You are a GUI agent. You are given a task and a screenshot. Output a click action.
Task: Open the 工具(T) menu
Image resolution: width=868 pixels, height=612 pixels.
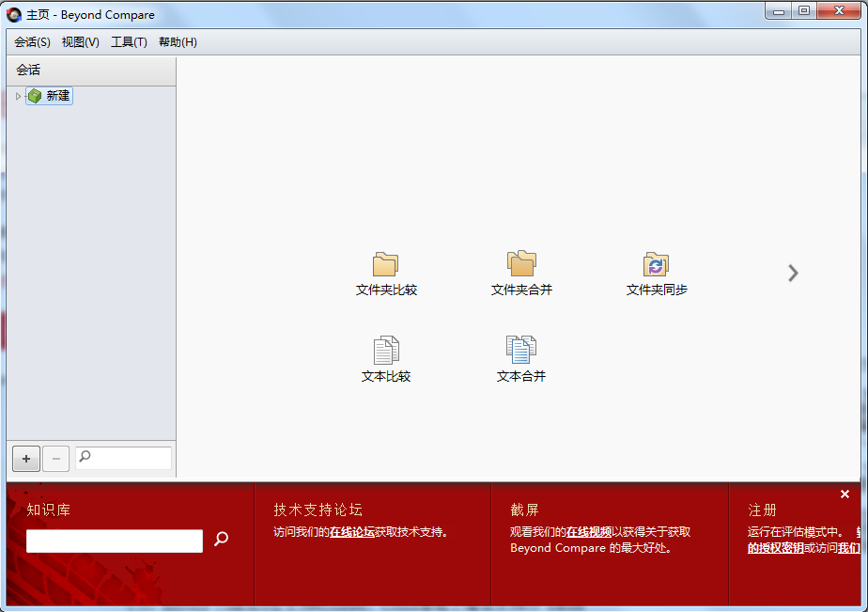click(129, 42)
